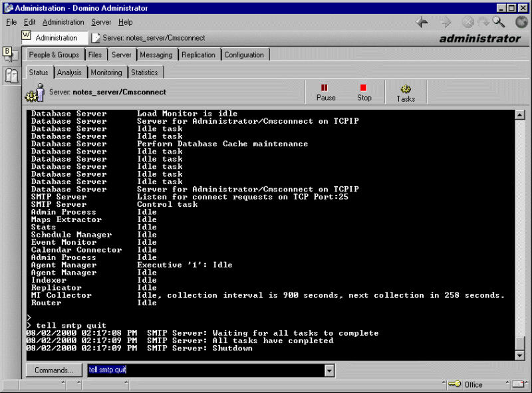The height and width of the screenshot is (393, 532).
Task: Switch to the Messaging tab
Action: coord(156,55)
